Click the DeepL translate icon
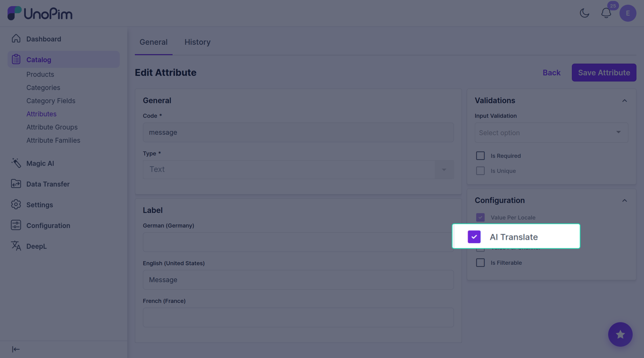Image resolution: width=644 pixels, height=358 pixels. click(x=16, y=246)
